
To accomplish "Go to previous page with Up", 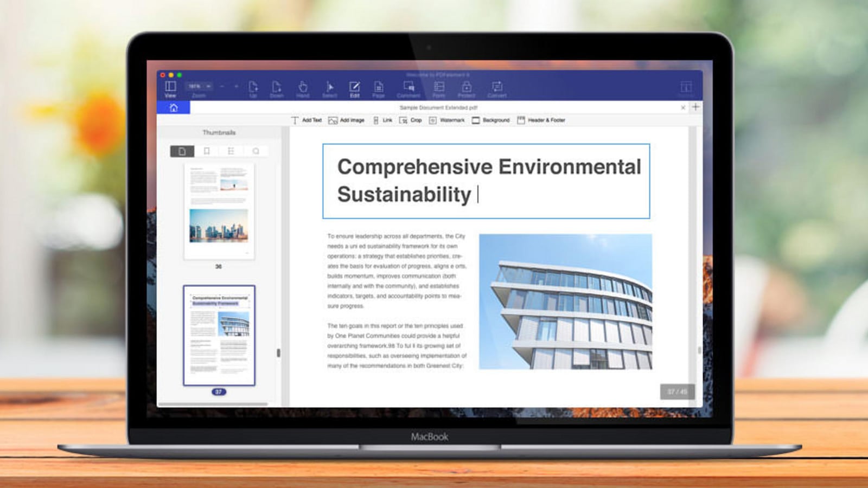I will click(x=253, y=87).
